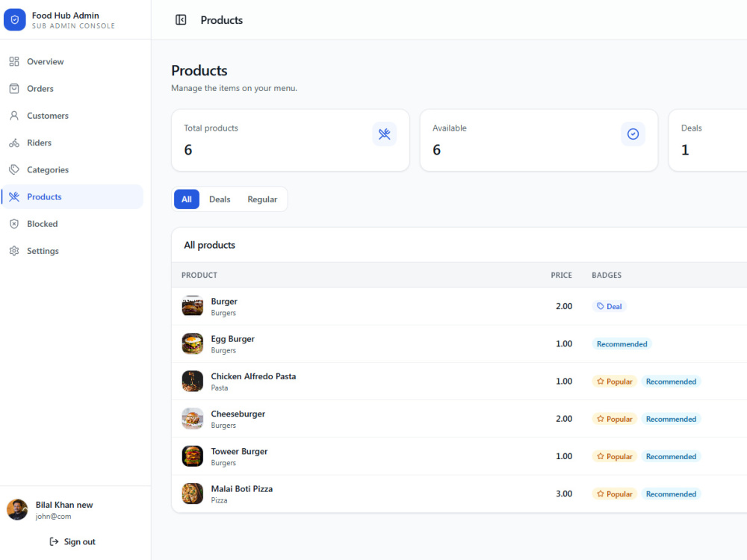The width and height of the screenshot is (747, 560).
Task: Click the Customers person icon
Action: coord(14,116)
